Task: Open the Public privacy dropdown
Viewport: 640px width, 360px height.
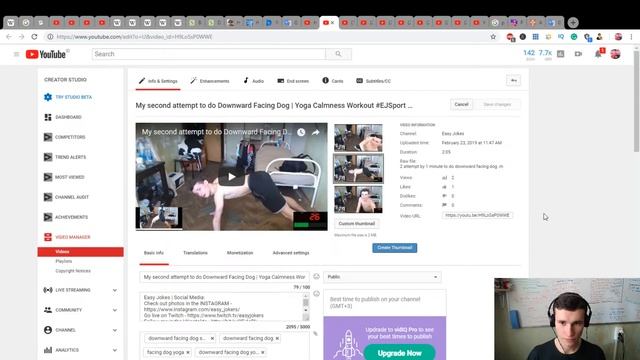Action: (x=382, y=277)
